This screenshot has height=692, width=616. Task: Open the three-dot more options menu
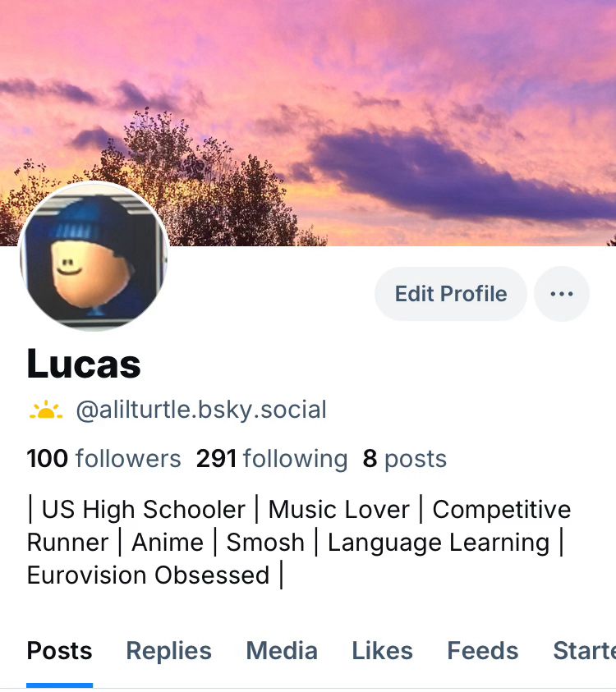click(561, 294)
